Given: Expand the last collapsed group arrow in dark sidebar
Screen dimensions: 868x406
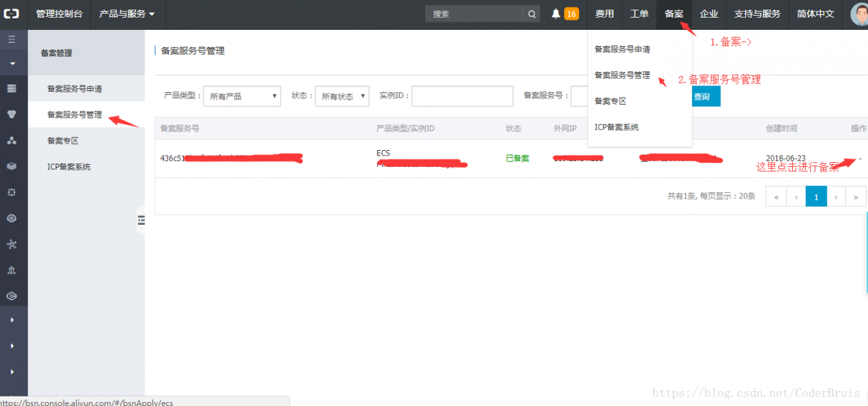Looking at the screenshot, I should pos(12,372).
